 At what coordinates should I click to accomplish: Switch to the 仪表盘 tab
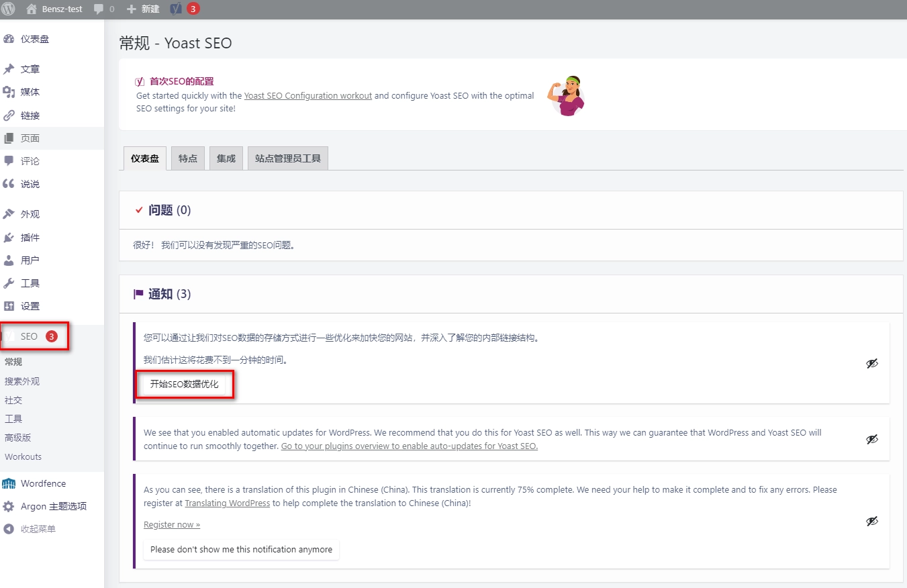[x=145, y=159]
